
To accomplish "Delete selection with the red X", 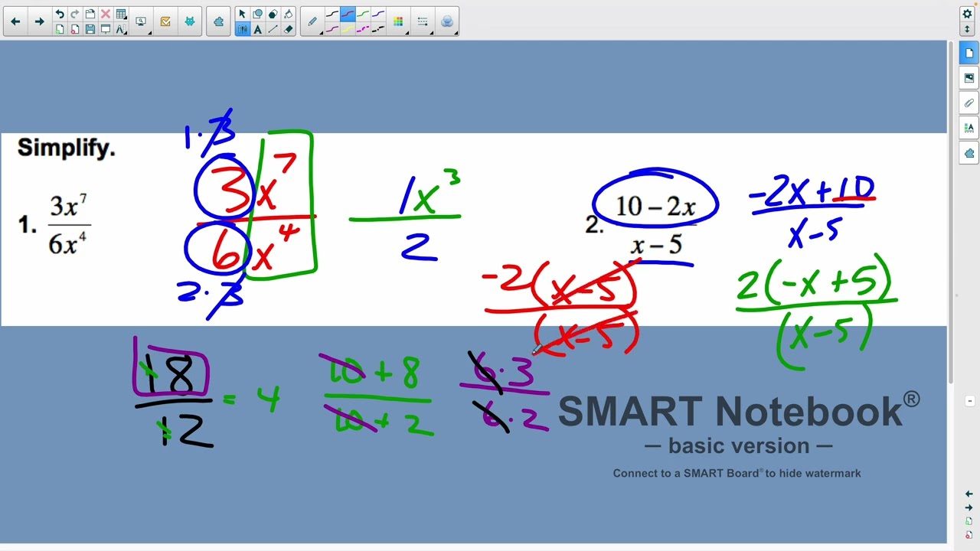I will tap(106, 14).
